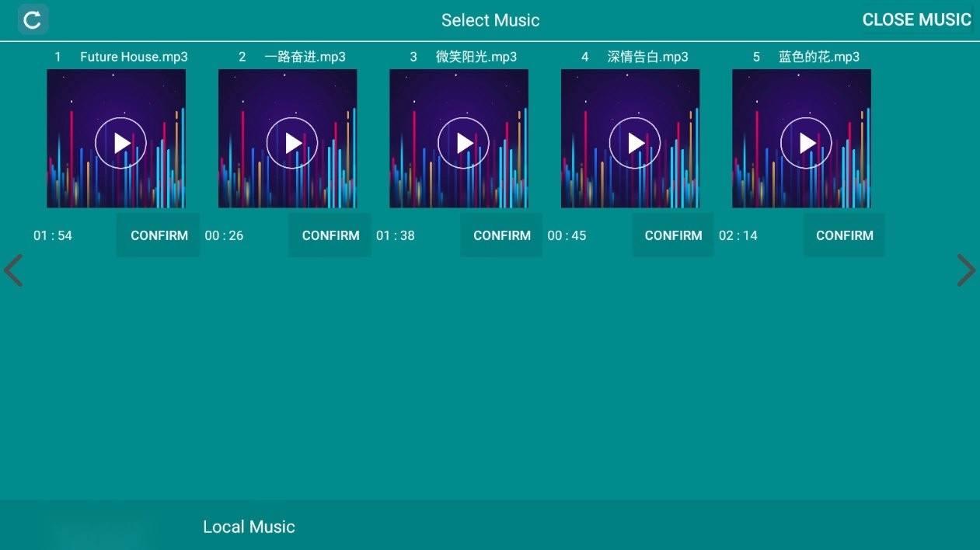The height and width of the screenshot is (550, 980).
Task: Select the 深情告白.mp3 title text
Action: [x=647, y=57]
